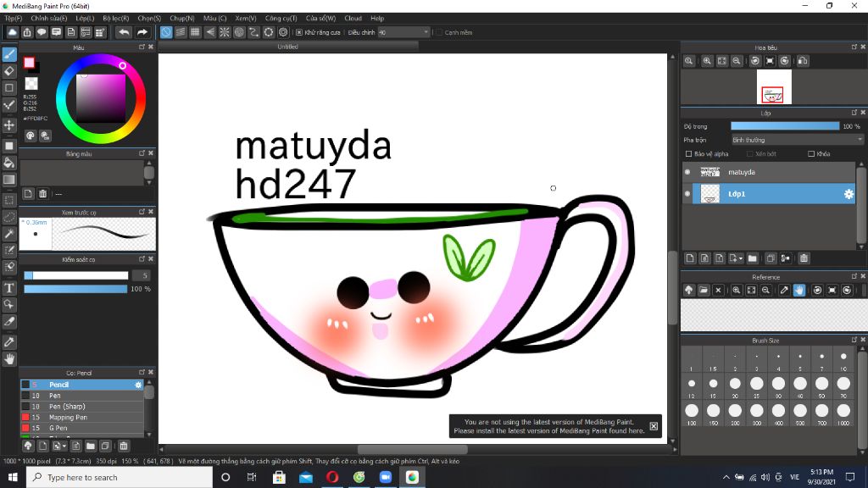Dismiss the MediBang update notification
The height and width of the screenshot is (488, 868).
654,426
